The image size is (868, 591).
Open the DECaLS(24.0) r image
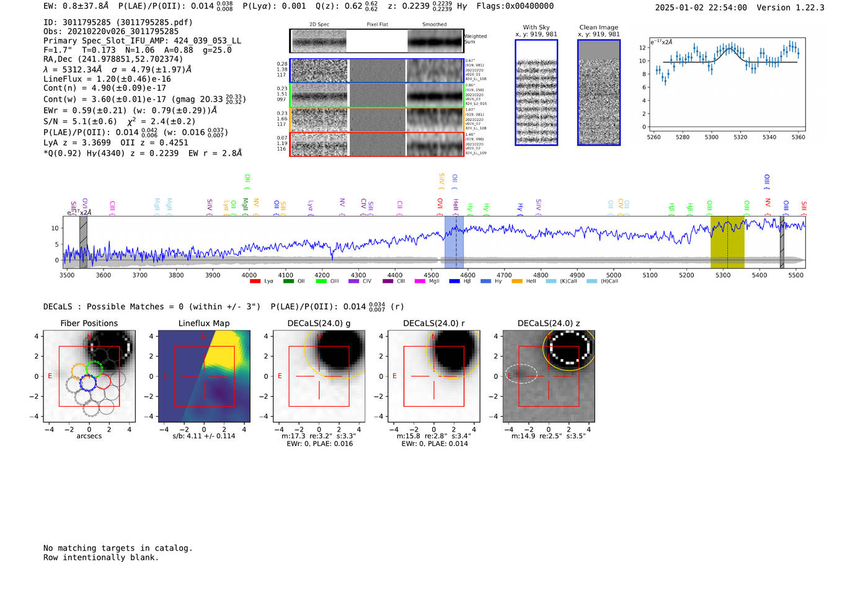coord(433,376)
